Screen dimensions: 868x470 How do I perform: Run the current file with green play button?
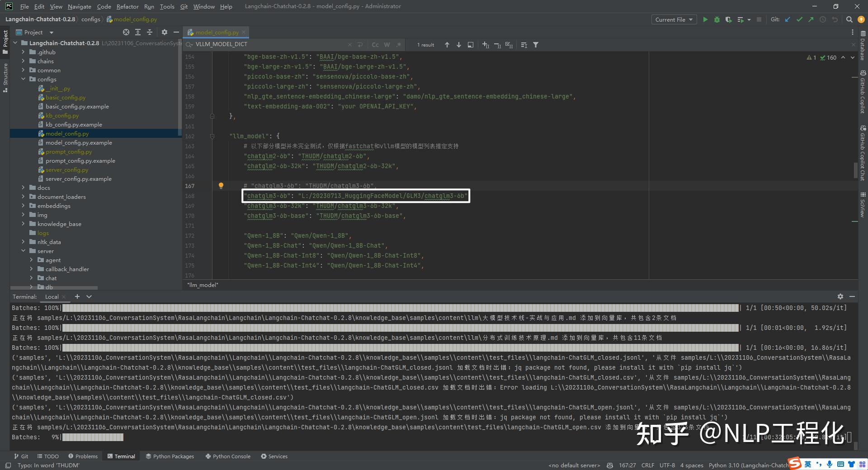(x=705, y=19)
